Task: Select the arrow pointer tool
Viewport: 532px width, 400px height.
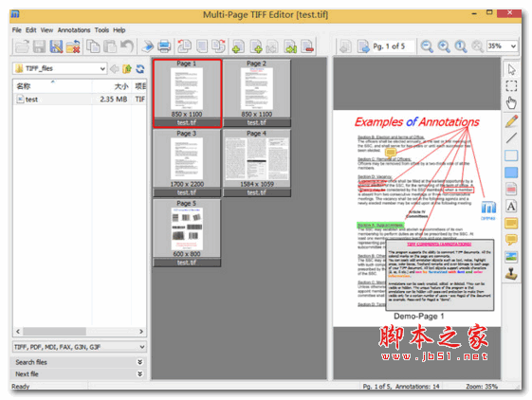Action: pyautogui.click(x=511, y=69)
